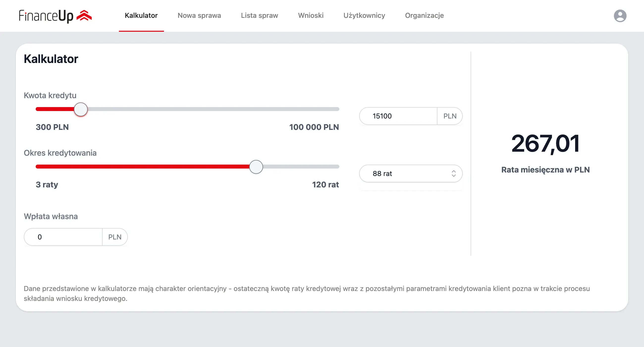The height and width of the screenshot is (347, 644).
Task: Click the grey part of Kwota kredytu track
Action: click(x=213, y=109)
